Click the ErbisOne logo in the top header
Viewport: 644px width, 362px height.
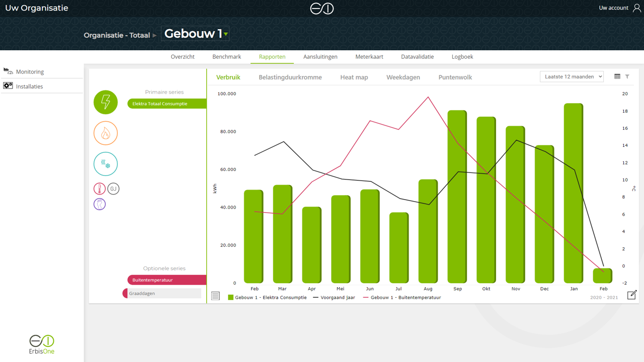(x=322, y=9)
